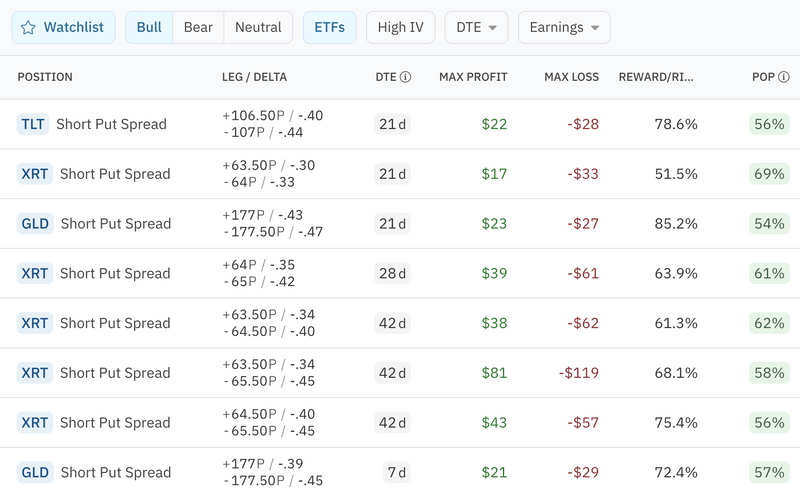Click XRT ticker badge with $43 profit
This screenshot has height=496, width=800.
point(35,423)
